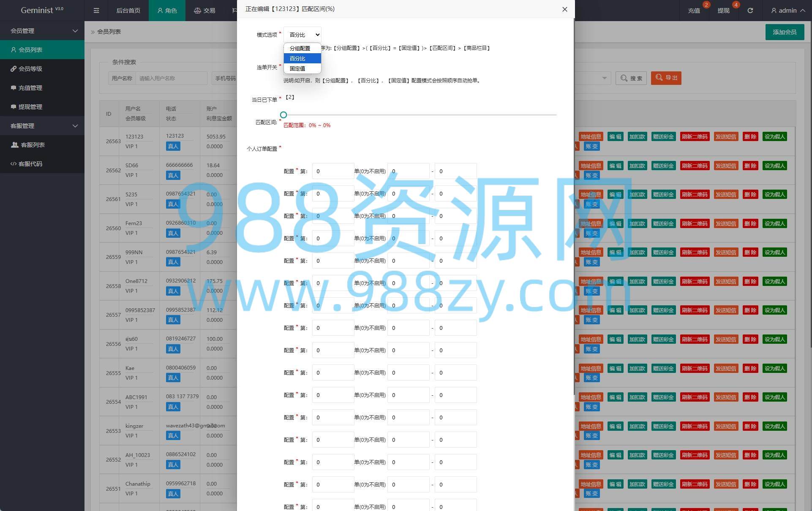Click the 用户名称 search input field
This screenshot has height=511, width=812.
pos(172,79)
